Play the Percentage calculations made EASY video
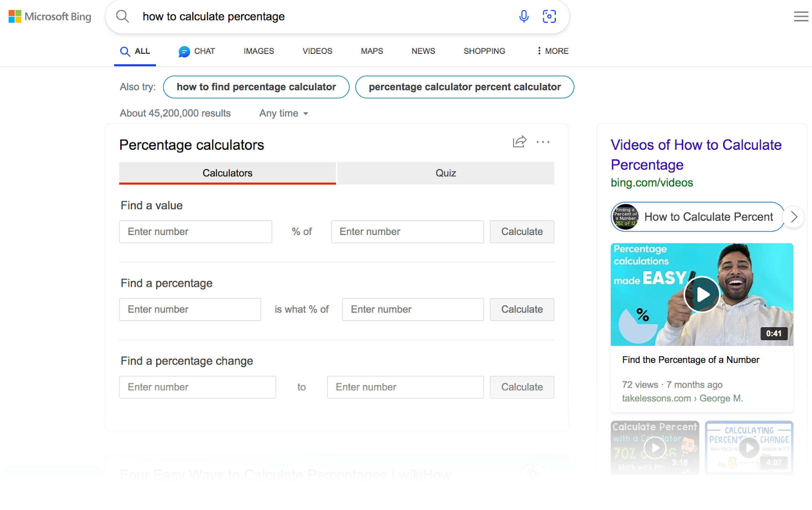The height and width of the screenshot is (510, 812). (702, 294)
